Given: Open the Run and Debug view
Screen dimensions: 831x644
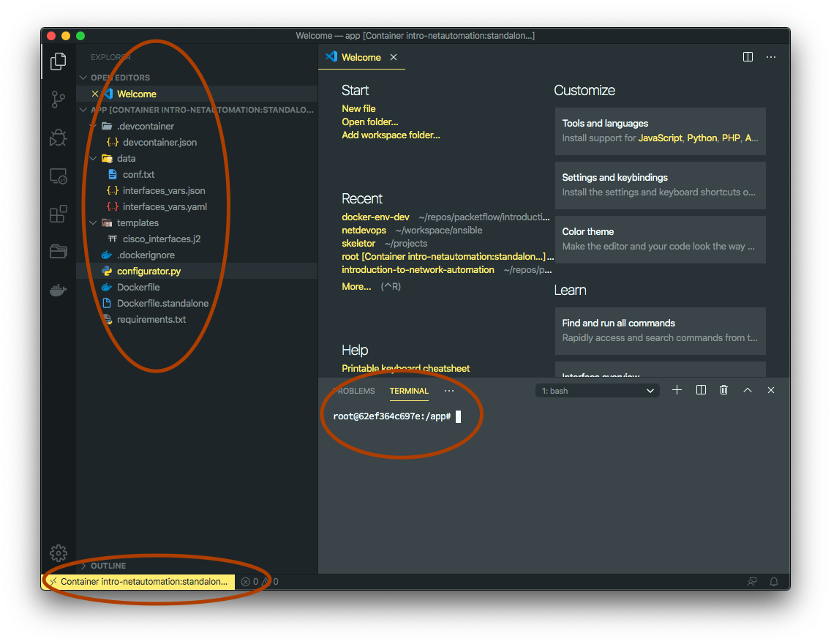Looking at the screenshot, I should [x=59, y=138].
